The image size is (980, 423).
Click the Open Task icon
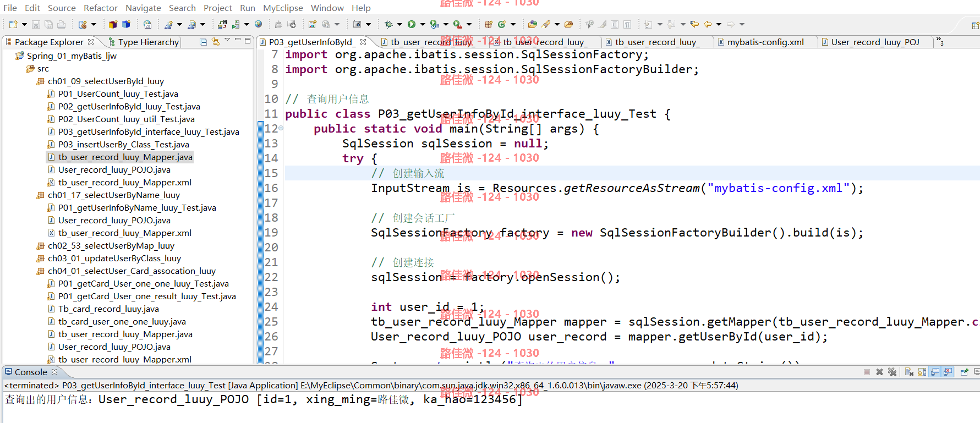(x=568, y=24)
